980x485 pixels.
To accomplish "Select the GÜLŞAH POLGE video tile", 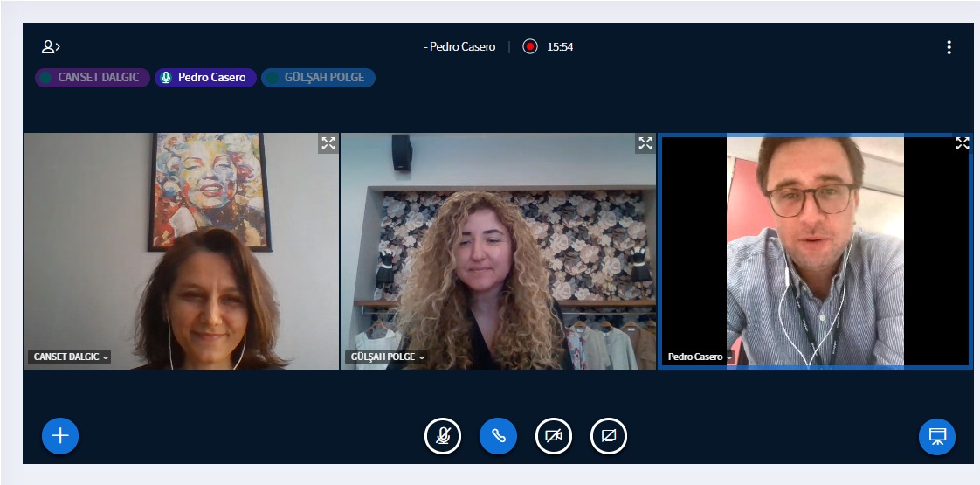I will 498,252.
